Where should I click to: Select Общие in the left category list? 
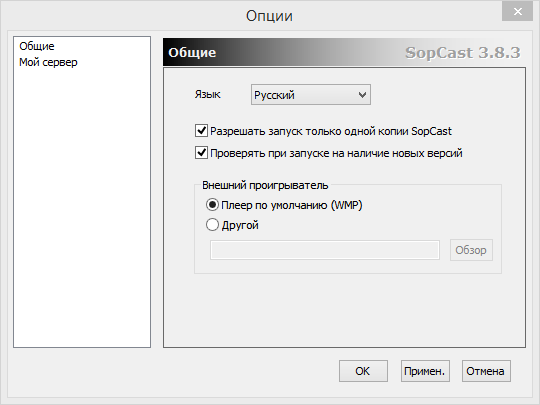(x=37, y=46)
